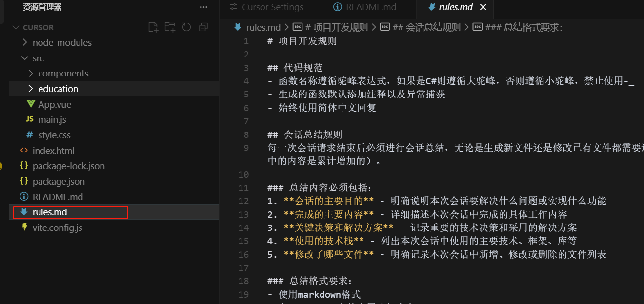This screenshot has height=304, width=644.
Task: Click the heading '# 项目开发规则' on line 1
Action: pos(302,41)
